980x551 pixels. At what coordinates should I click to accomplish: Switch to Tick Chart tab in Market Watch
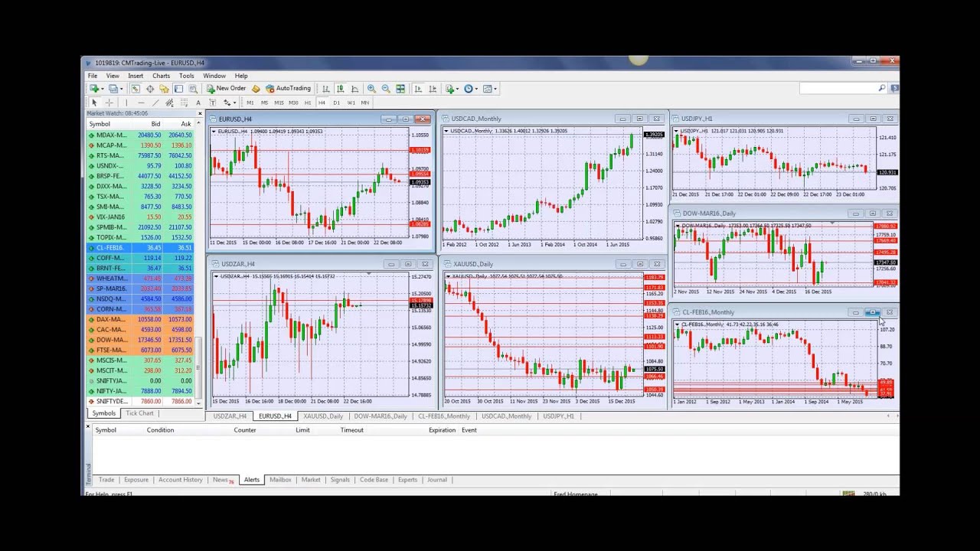point(139,413)
